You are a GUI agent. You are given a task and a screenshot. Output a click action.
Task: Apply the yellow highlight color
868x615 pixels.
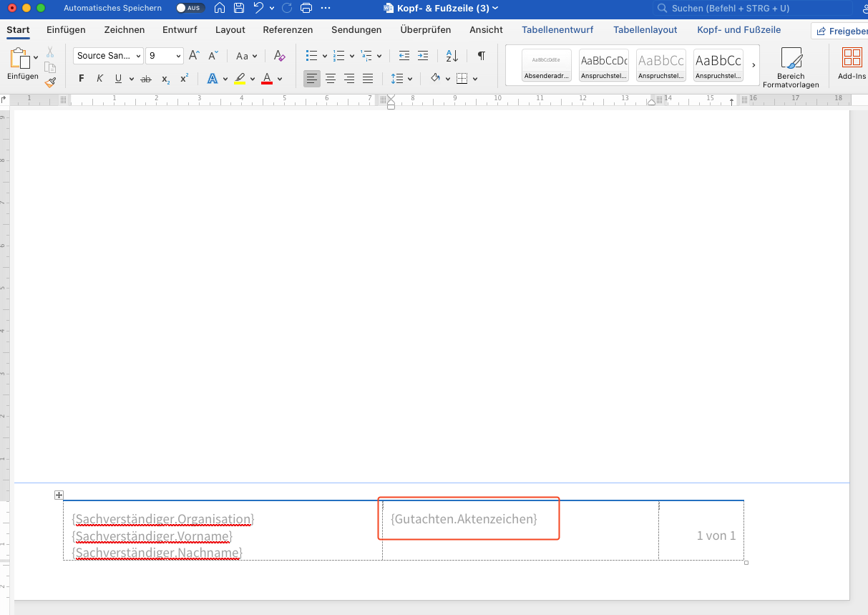pos(240,79)
